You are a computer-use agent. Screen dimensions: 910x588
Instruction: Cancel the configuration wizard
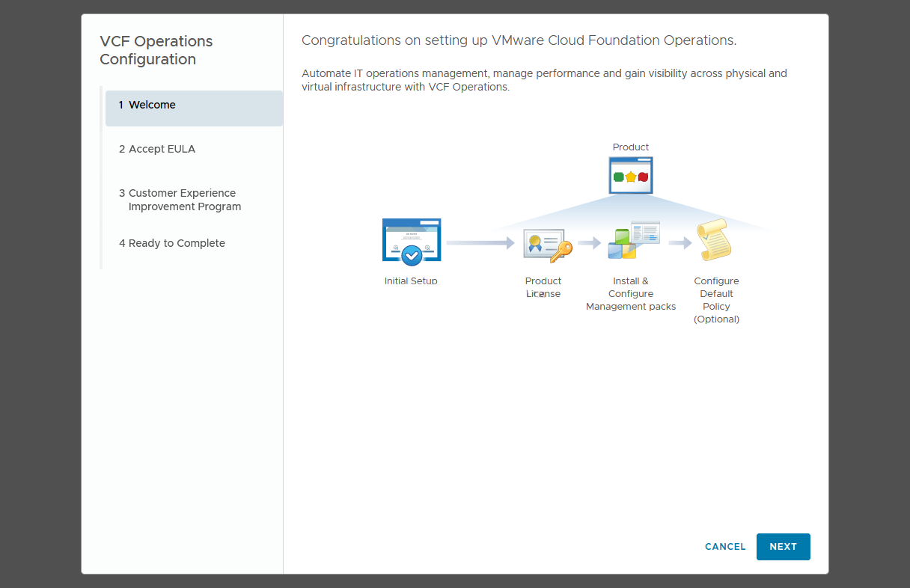pos(725,547)
